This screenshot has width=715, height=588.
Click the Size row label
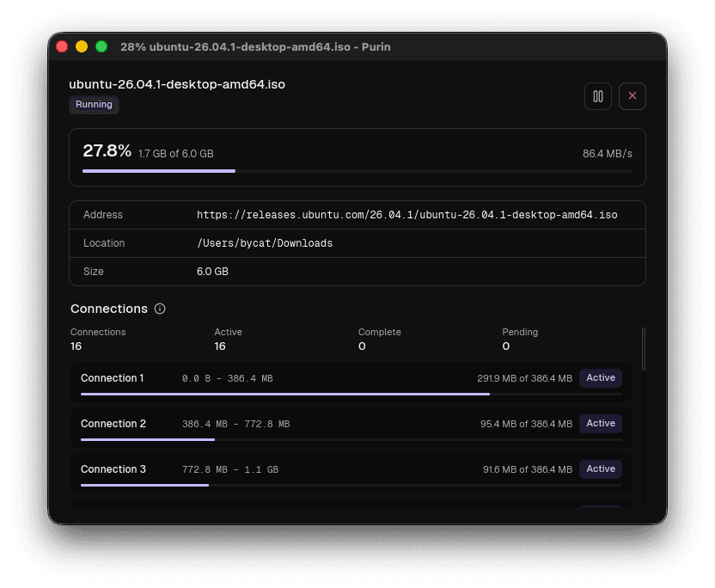[94, 272]
